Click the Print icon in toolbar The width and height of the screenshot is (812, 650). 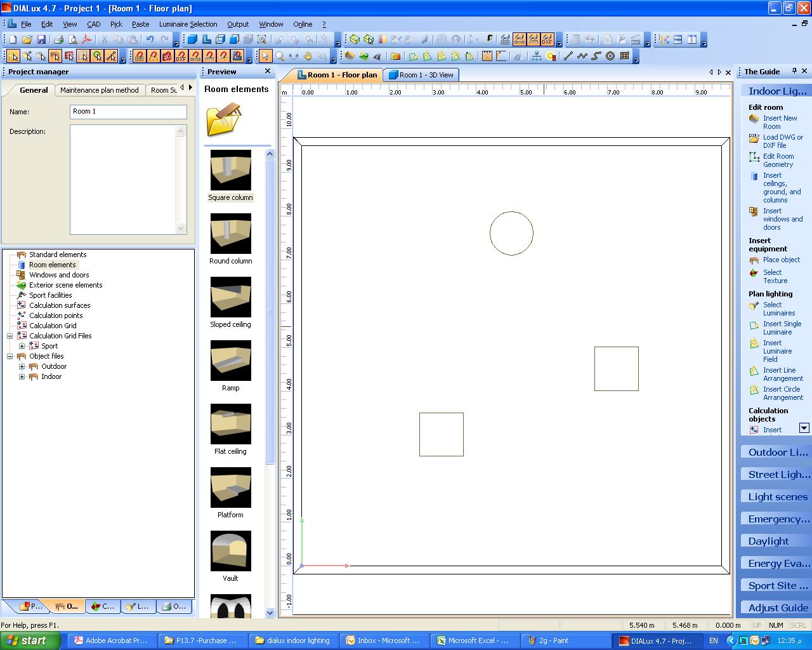coord(58,39)
